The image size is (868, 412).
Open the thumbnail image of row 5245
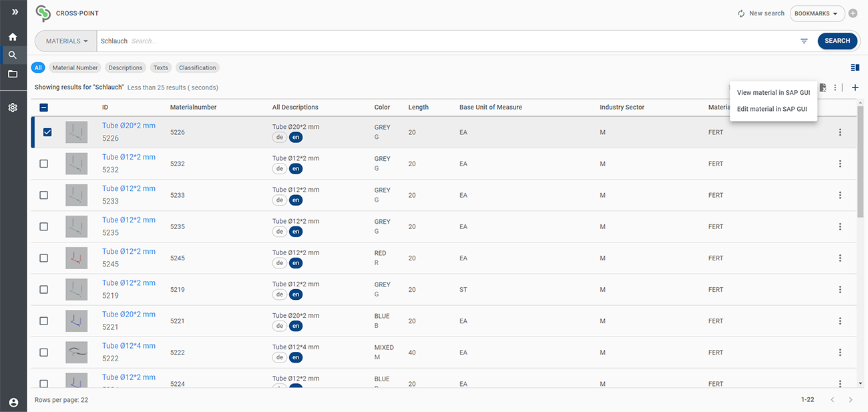coord(77,258)
